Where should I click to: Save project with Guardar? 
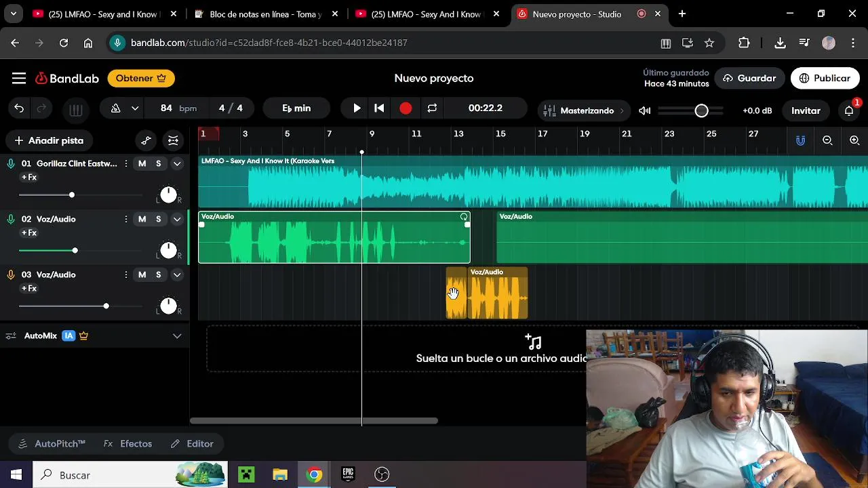(749, 79)
